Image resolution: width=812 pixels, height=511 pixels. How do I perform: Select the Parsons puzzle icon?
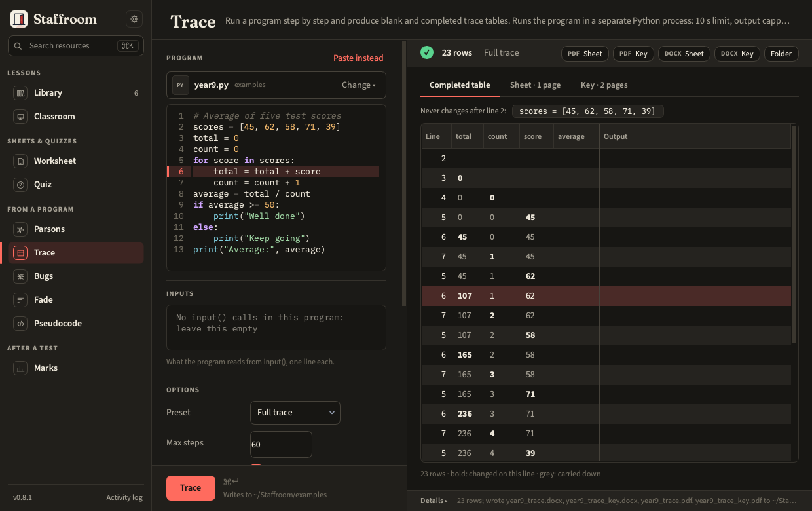21,229
